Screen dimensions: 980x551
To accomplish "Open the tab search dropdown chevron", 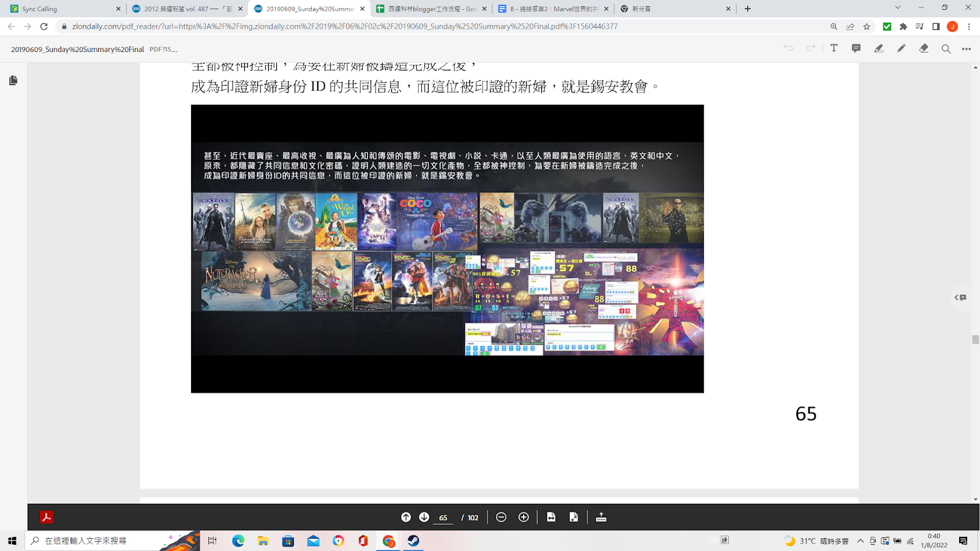I will (897, 8).
